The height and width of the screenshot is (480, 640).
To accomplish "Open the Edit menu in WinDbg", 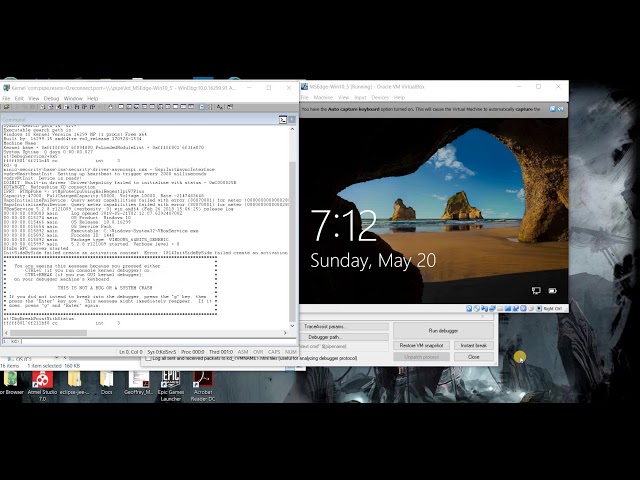I will click(x=19, y=98).
